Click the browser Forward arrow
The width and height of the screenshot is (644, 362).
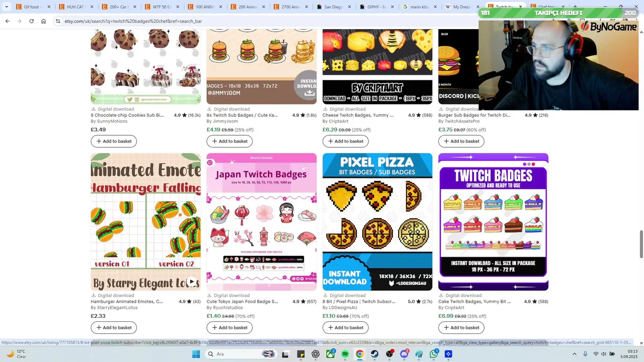coord(19,21)
